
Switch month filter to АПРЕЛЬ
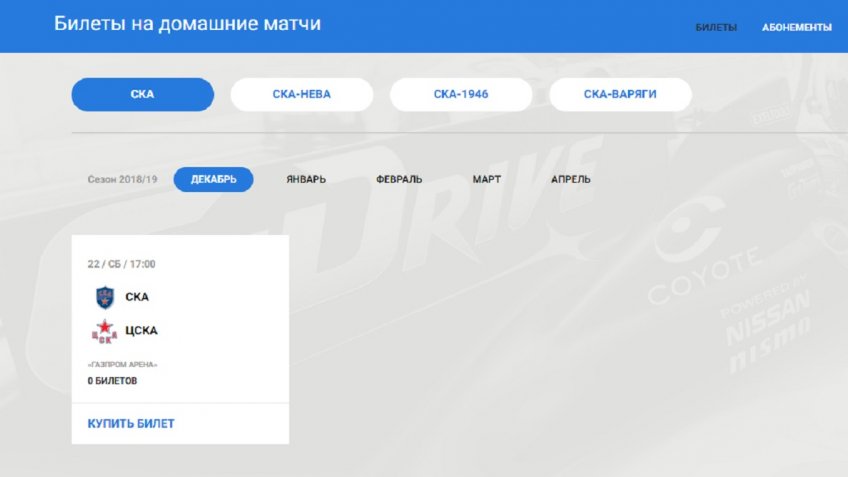coord(571,180)
